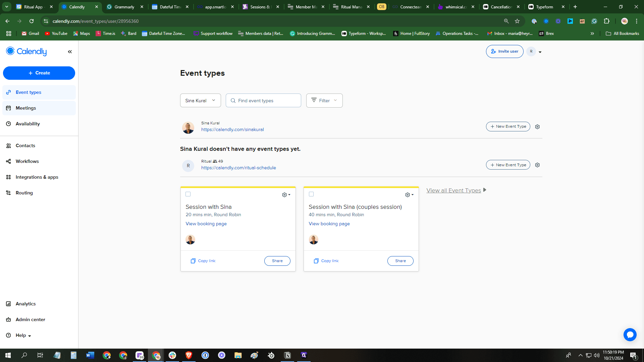
Task: Click the R account avatar
Action: (x=531, y=51)
